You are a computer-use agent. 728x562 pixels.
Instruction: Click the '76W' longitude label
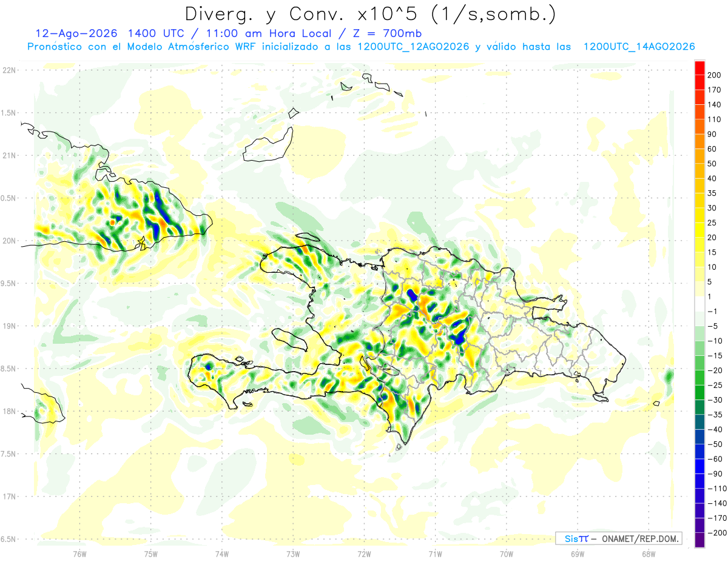pos(79,554)
